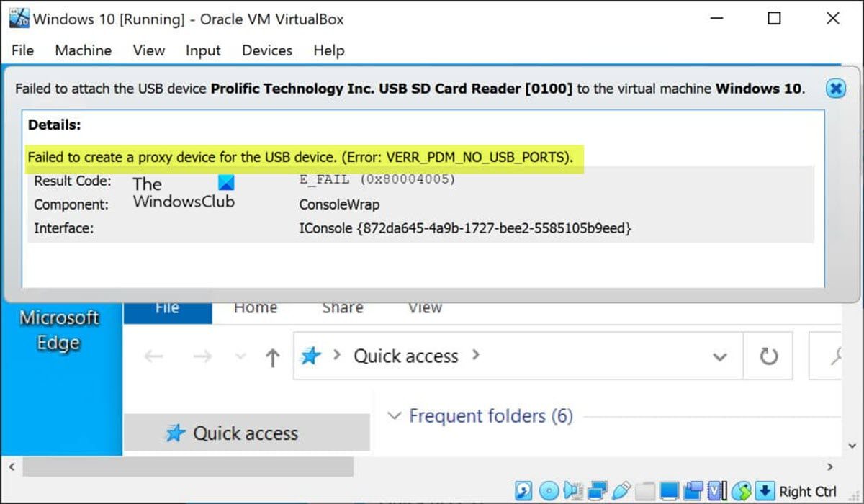Open the Help menu

pos(329,50)
